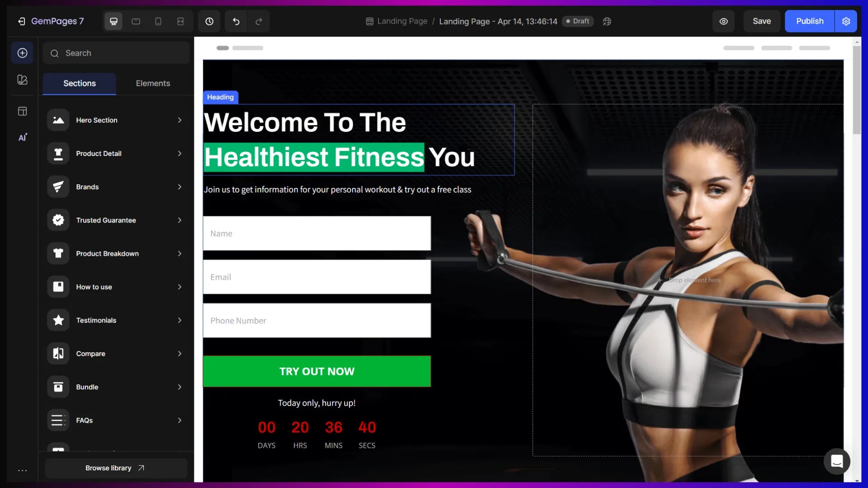Image resolution: width=868 pixels, height=488 pixels.
Task: Expand the Hero Section category
Action: tap(179, 120)
